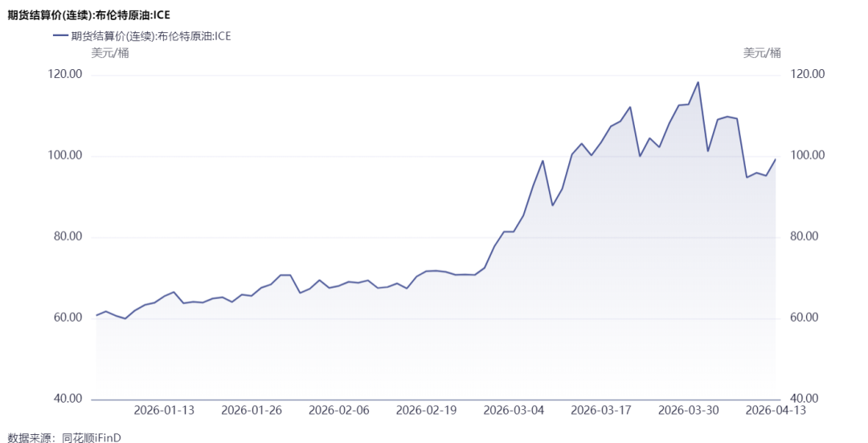The width and height of the screenshot is (868, 443).
Task: Click date label 2026-03-04
Action: [514, 410]
